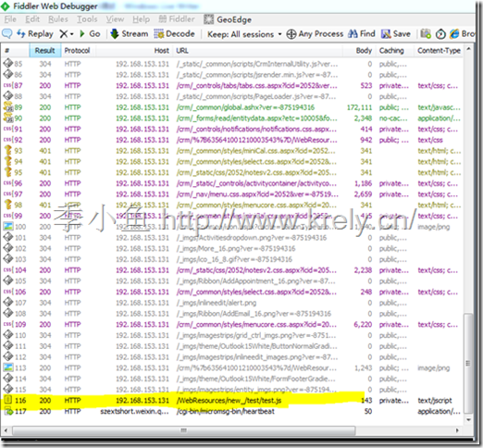Click the diamond icon of session 115
Image resolution: width=483 pixels, height=448 pixels.
tap(7, 389)
